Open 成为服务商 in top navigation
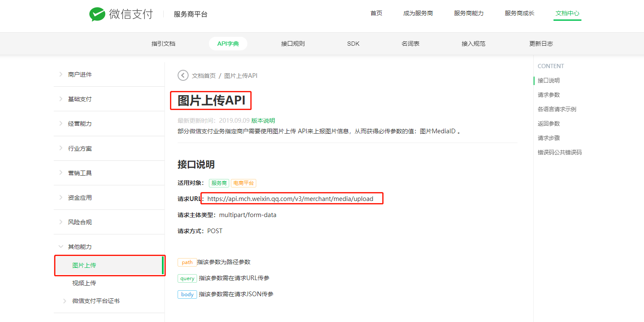This screenshot has width=644, height=322. tap(418, 14)
